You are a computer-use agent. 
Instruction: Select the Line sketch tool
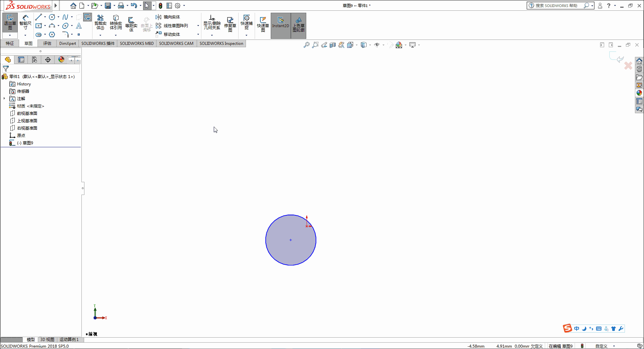(x=39, y=17)
